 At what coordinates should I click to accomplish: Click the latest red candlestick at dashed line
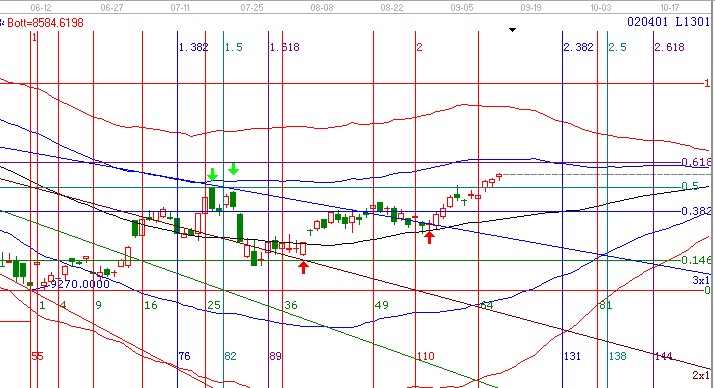499,176
